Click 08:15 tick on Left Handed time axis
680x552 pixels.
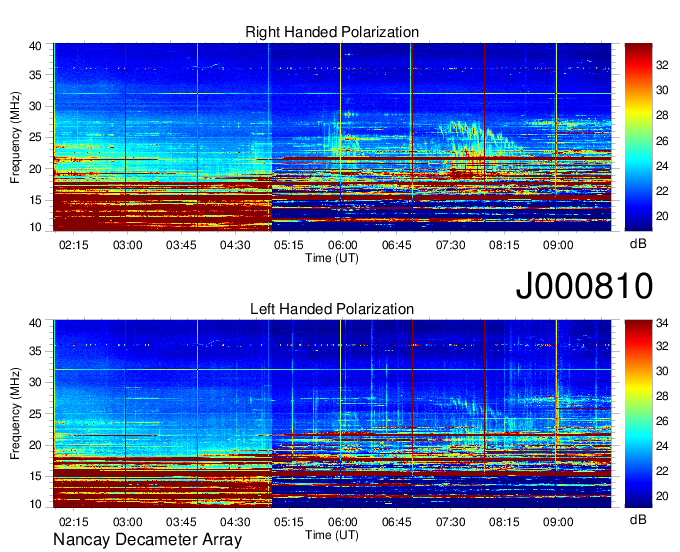[x=504, y=522]
